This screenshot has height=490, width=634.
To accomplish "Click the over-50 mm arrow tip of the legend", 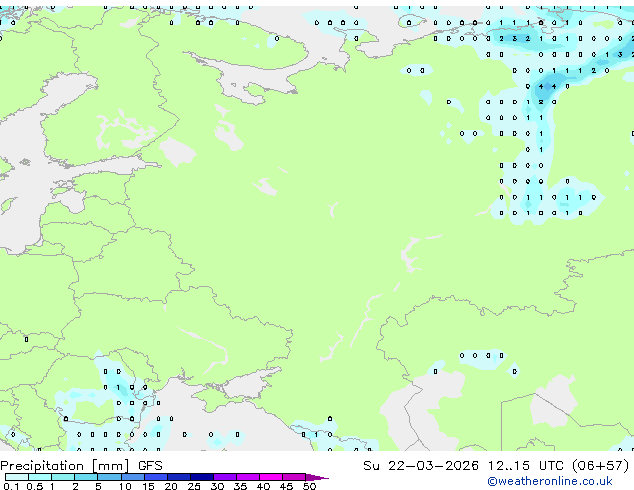I will point(317,477).
